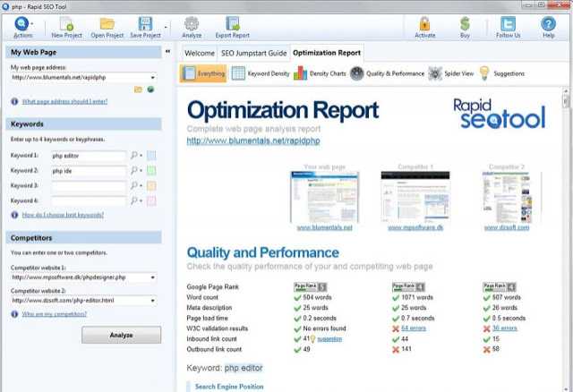Click the lightbulb icon beside inbound count 41

[312, 339]
